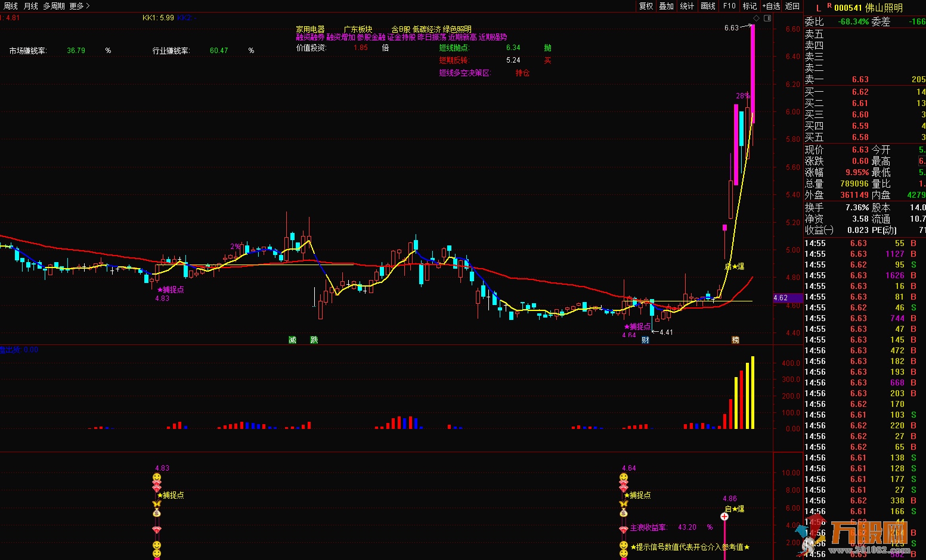The width and height of the screenshot is (926, 560).
Task: Switch to the 月线 monthly chart period
Action: (x=30, y=6)
